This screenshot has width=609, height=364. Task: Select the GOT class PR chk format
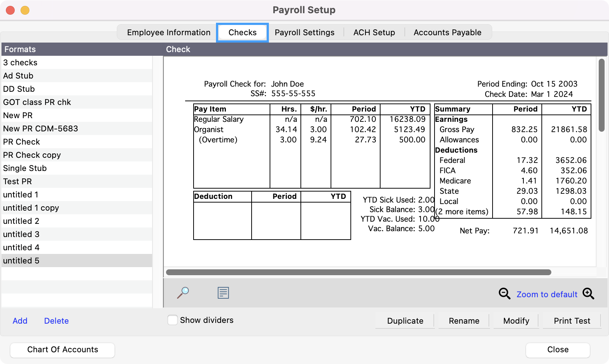(x=37, y=102)
